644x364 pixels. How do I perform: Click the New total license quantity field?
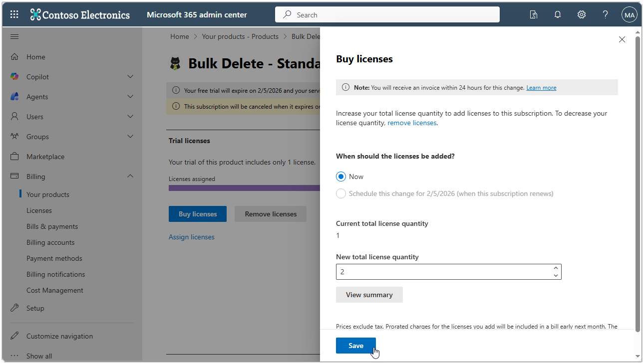pyautogui.click(x=439, y=271)
